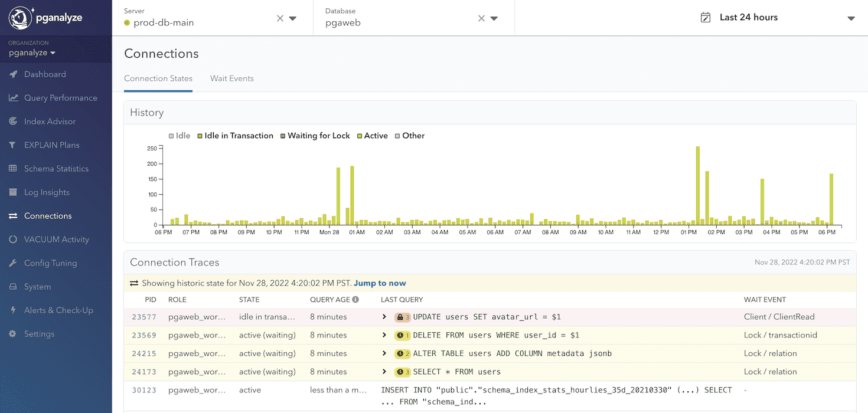
Task: Click the calendar icon beside Last 24 hours
Action: click(706, 18)
